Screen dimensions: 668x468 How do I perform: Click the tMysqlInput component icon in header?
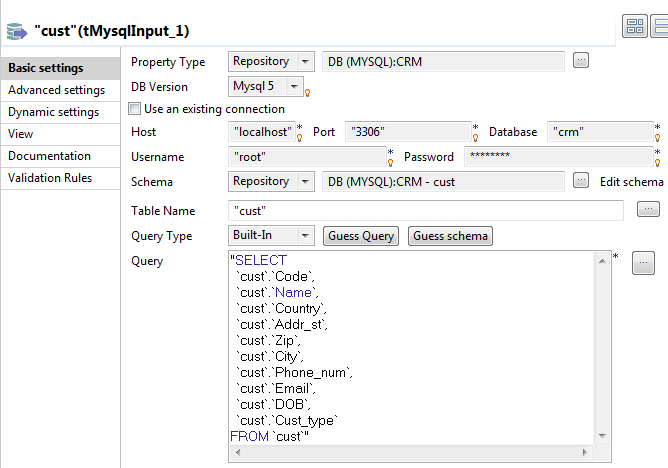point(17,32)
